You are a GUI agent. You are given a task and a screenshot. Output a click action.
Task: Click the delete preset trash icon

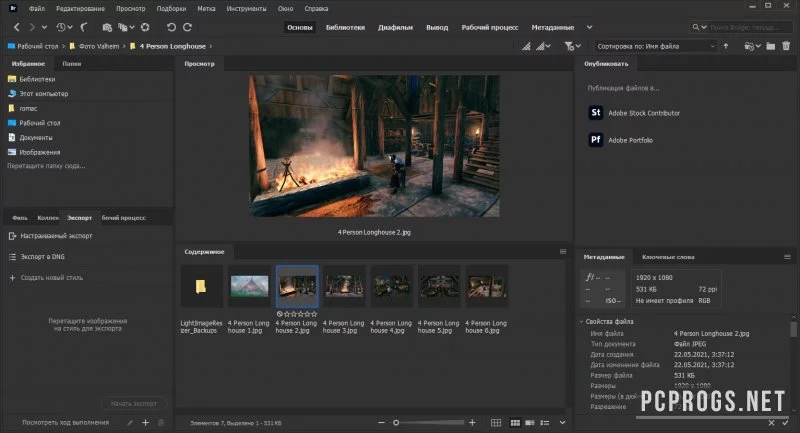point(161,423)
